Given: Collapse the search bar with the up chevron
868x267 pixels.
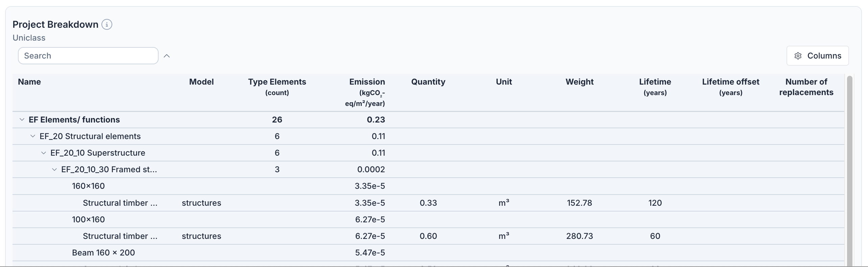Looking at the screenshot, I should [x=167, y=56].
